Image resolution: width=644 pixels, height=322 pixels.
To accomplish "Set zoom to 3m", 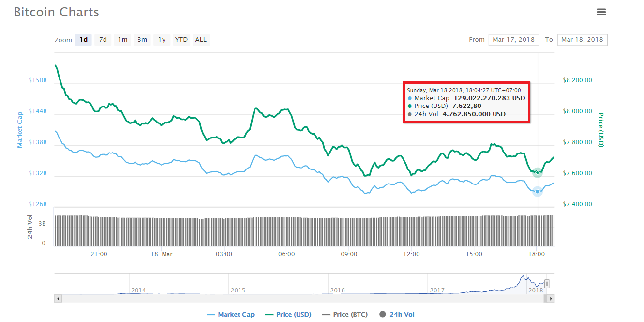I will 142,40.
